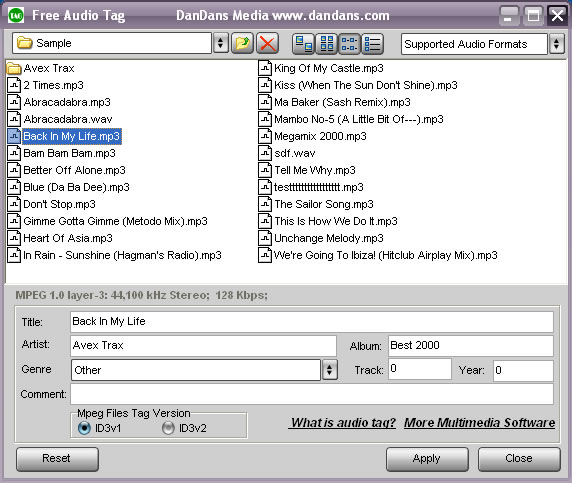Select Gimme Gotta Gimme (Metodo Mix).mp3
The width and height of the screenshot is (572, 483).
[x=115, y=221]
